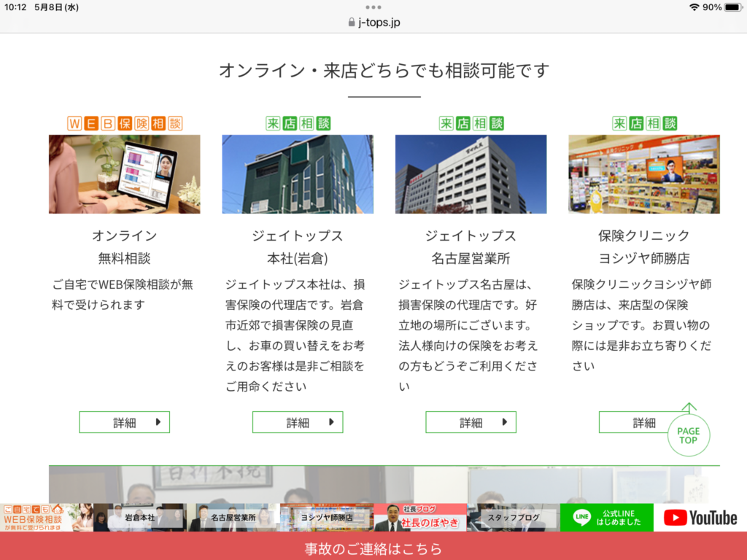Open the WEB保険相談 bottom banner
Screen dimensions: 747x560
pos(47,518)
